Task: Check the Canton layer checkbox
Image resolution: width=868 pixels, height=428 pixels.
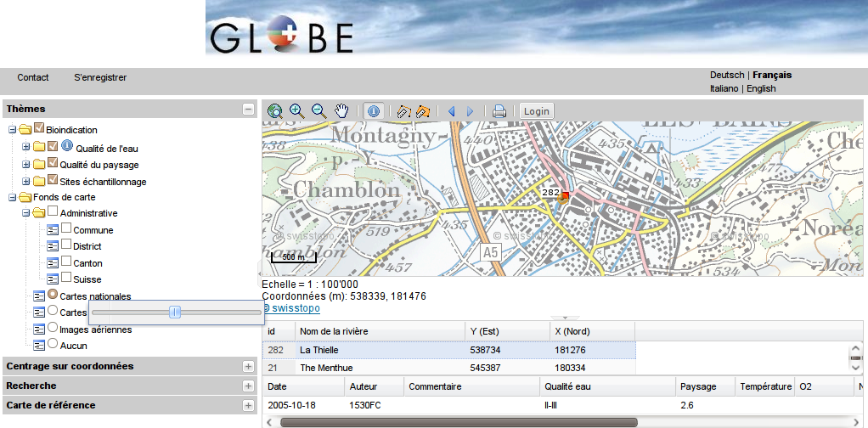Action: coord(66,261)
